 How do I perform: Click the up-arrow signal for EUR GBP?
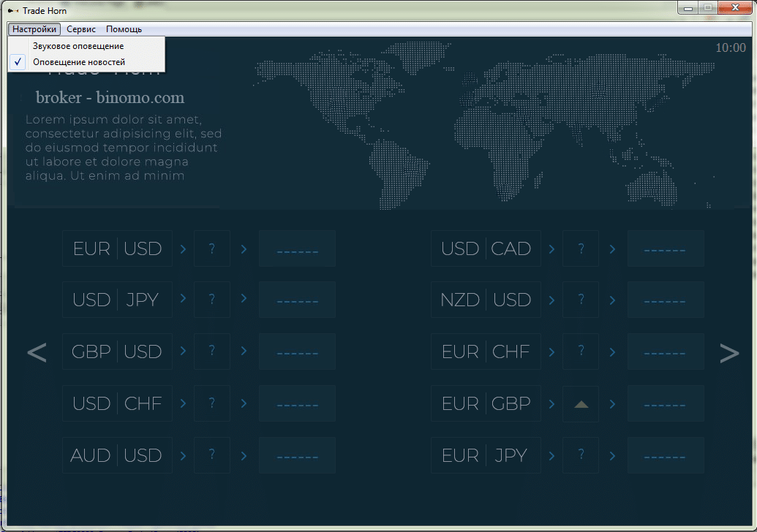[x=581, y=404]
